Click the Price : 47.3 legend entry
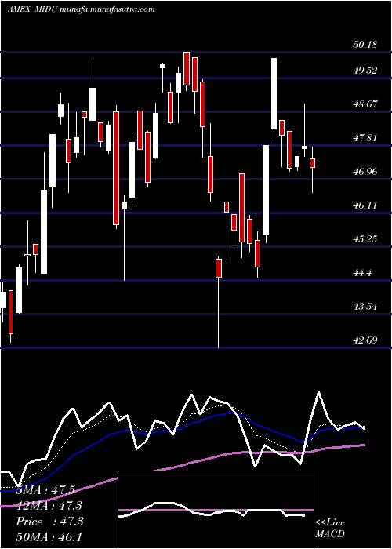The image size is (392, 549). point(49,522)
